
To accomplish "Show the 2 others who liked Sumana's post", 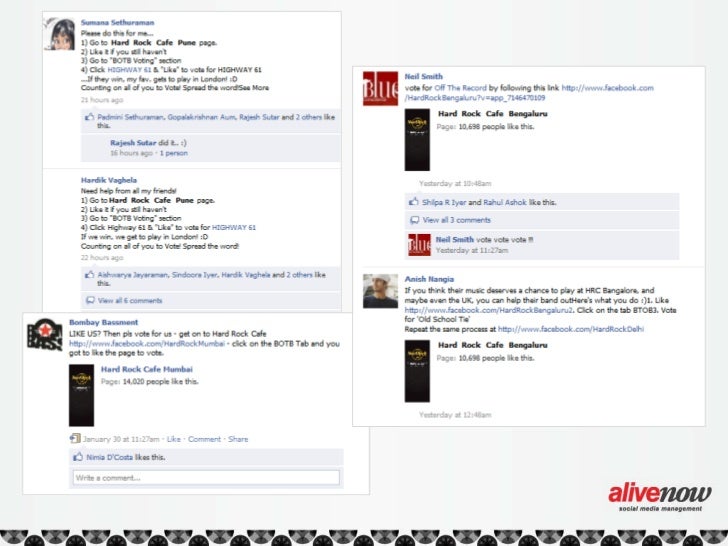I will coord(309,117).
